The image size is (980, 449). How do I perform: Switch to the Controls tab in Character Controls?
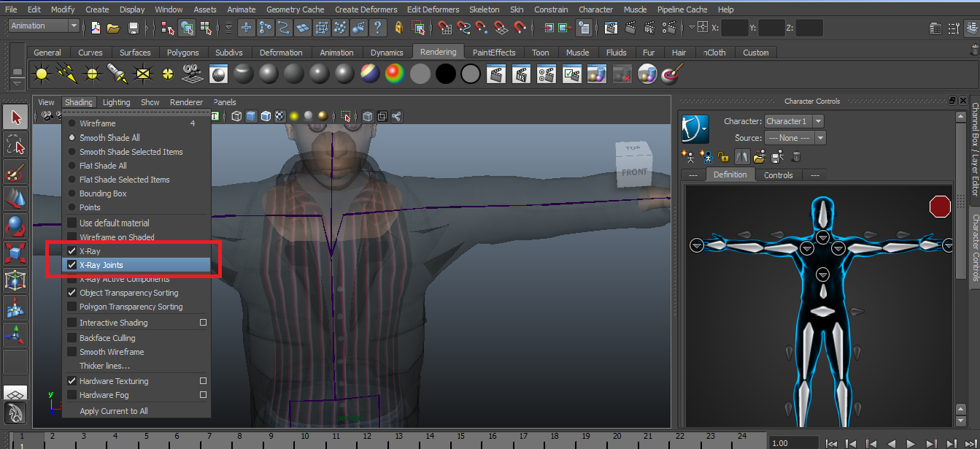pos(778,174)
